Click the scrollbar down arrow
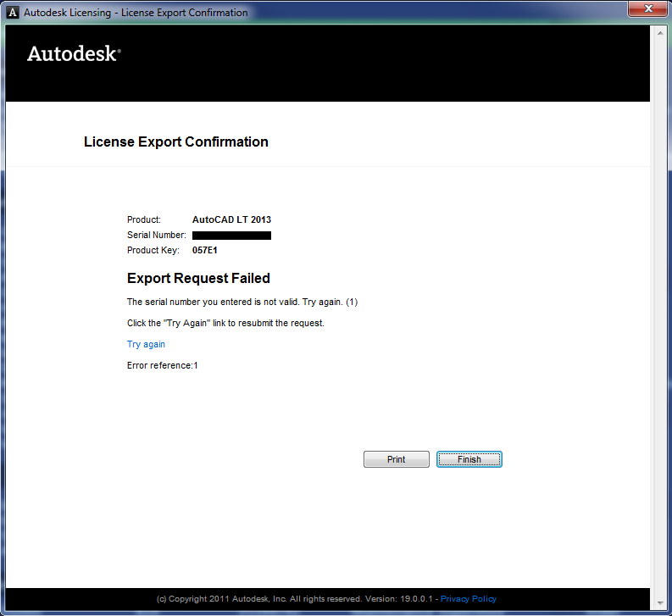The image size is (672, 616). pyautogui.click(x=660, y=602)
